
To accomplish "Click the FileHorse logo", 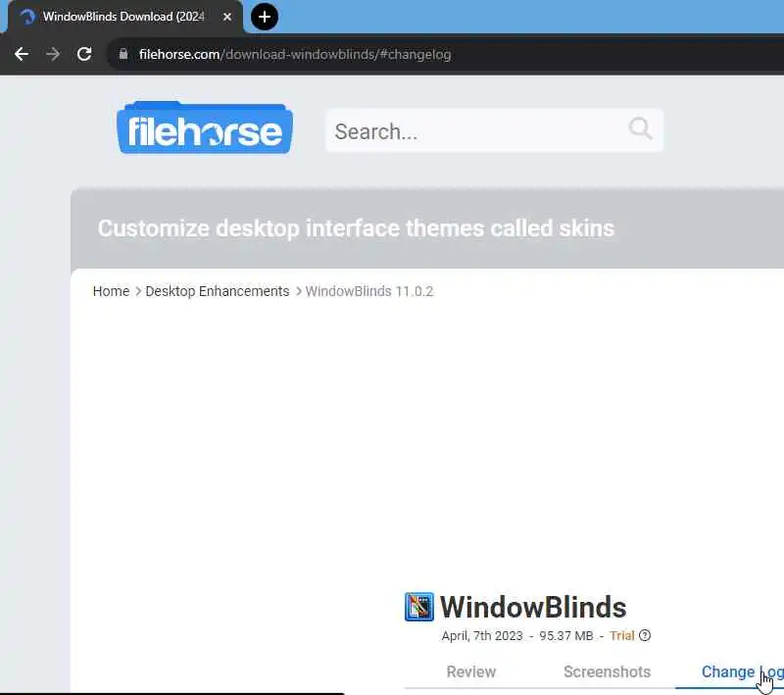I will pyautogui.click(x=205, y=127).
